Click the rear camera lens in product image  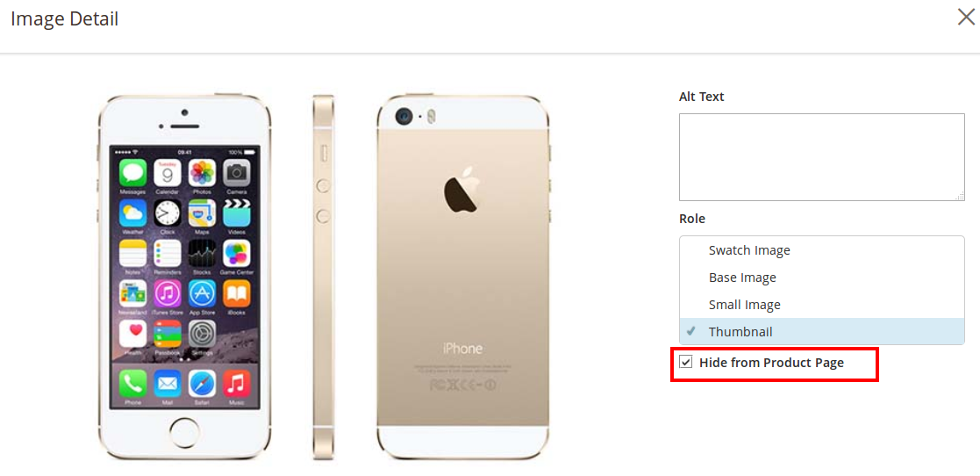tap(404, 115)
